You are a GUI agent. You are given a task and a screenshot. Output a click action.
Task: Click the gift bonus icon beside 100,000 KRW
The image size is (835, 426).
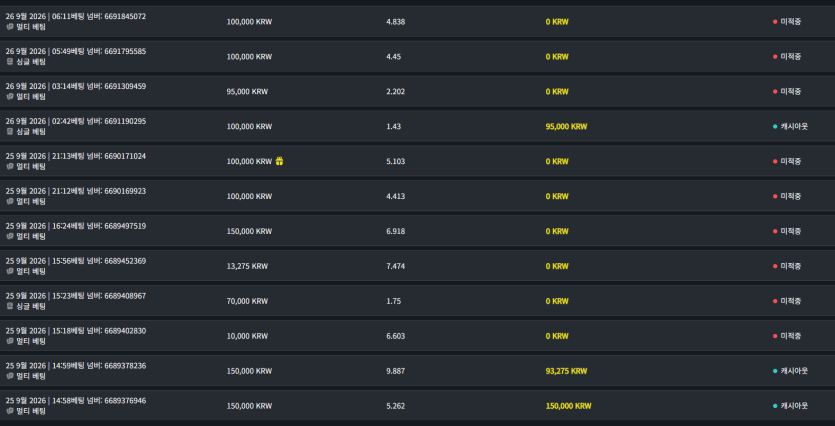(280, 161)
